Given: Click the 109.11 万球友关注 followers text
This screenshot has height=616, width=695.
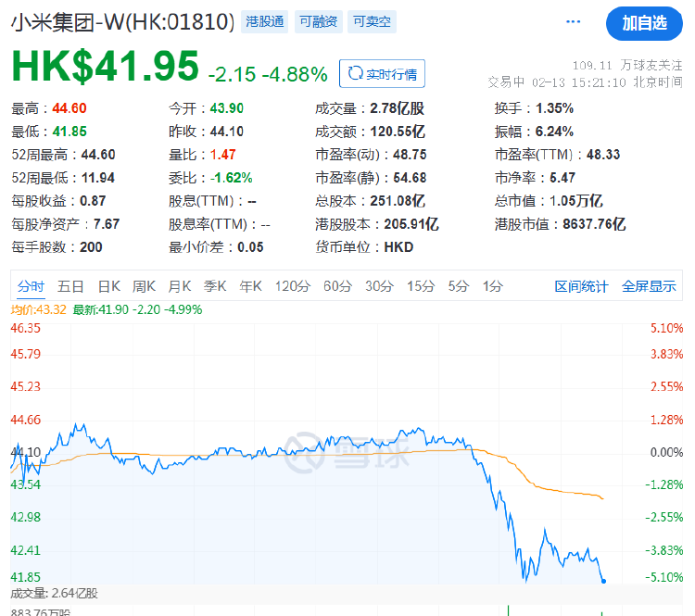Looking at the screenshot, I should 627,66.
